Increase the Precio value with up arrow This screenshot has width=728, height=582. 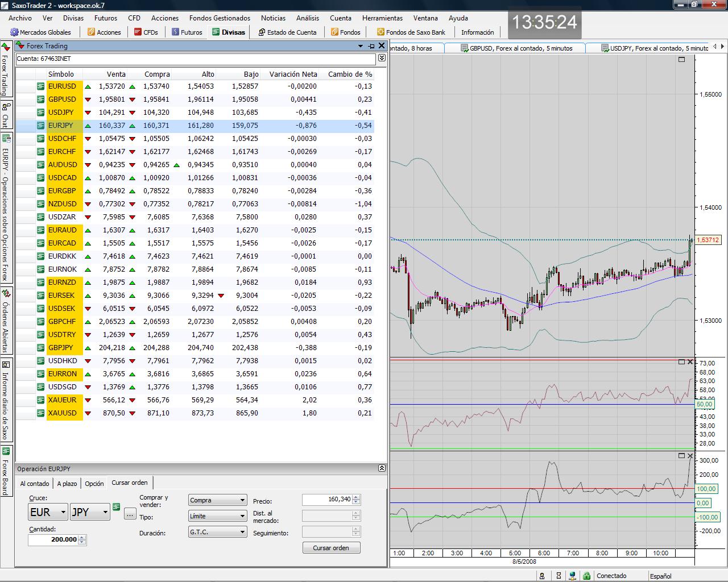tap(357, 497)
